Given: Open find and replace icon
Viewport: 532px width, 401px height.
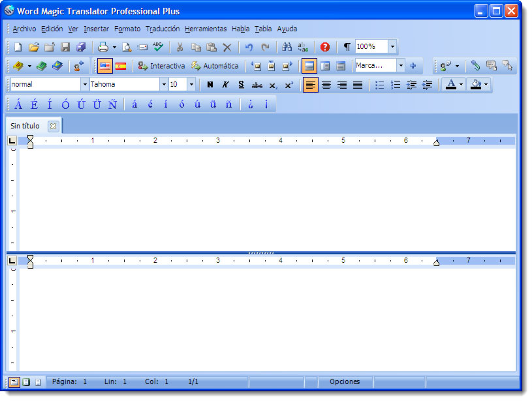Looking at the screenshot, I should (x=303, y=47).
